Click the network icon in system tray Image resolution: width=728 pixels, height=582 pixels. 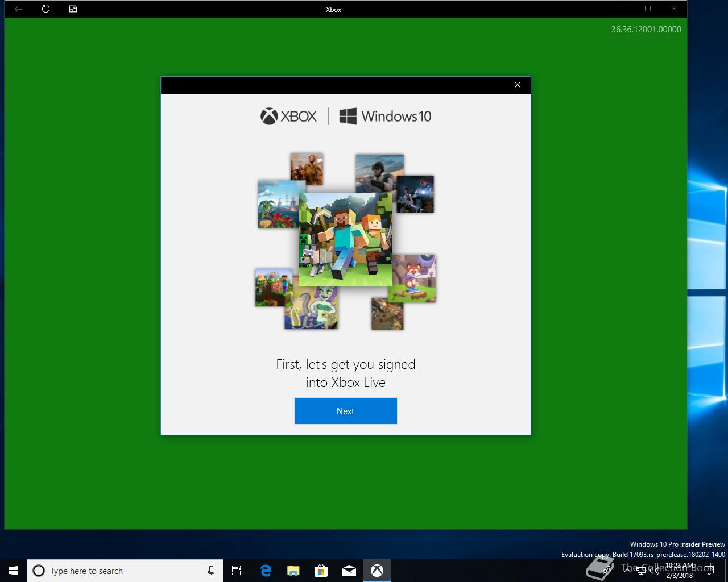click(641, 571)
